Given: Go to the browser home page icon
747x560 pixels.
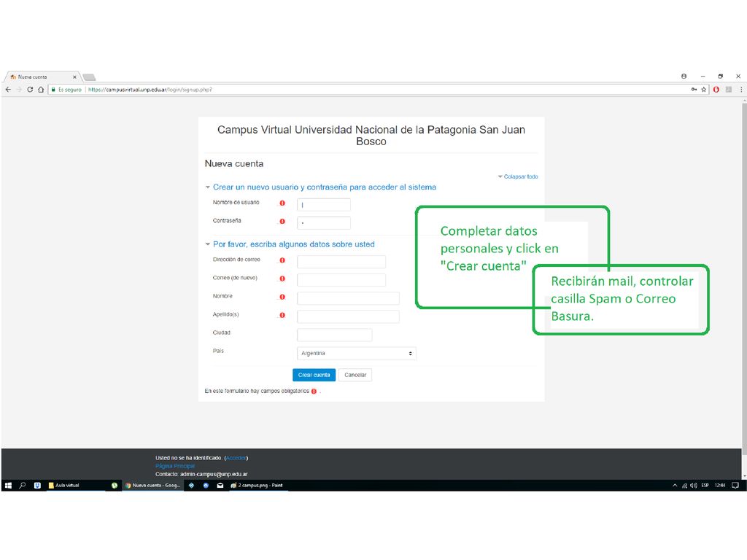Looking at the screenshot, I should pyautogui.click(x=41, y=90).
